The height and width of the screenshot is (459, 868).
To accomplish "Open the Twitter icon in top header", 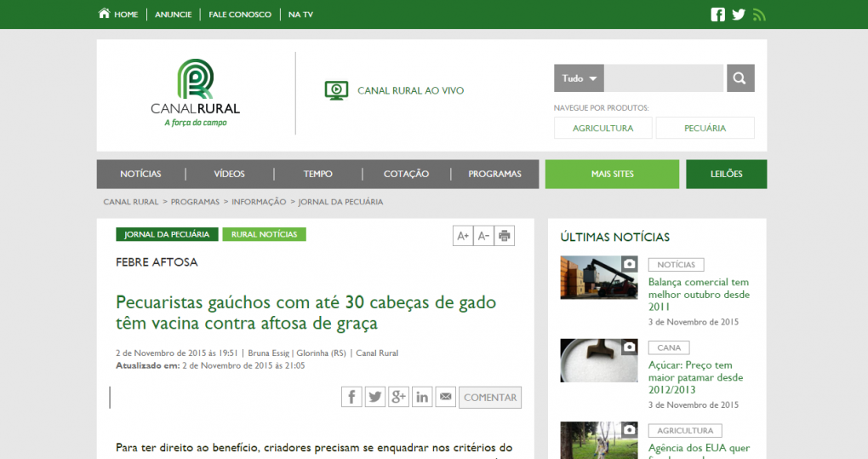I will 738,14.
